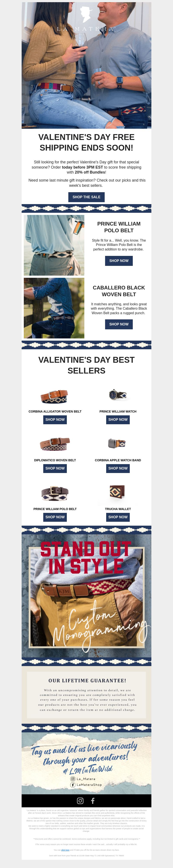Shop the Diplomatico Woven Belt

tap(55, 468)
